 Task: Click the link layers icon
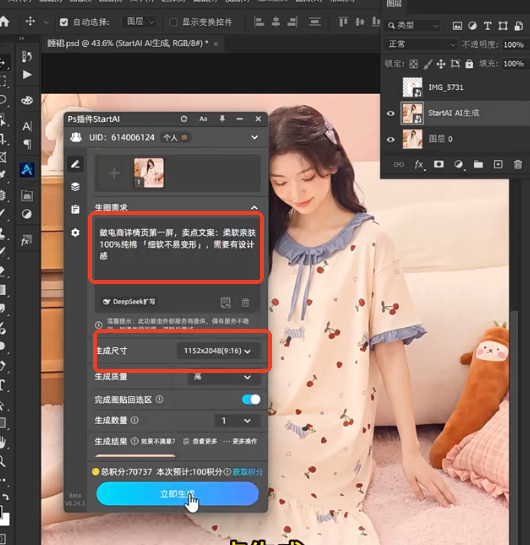tap(399, 164)
